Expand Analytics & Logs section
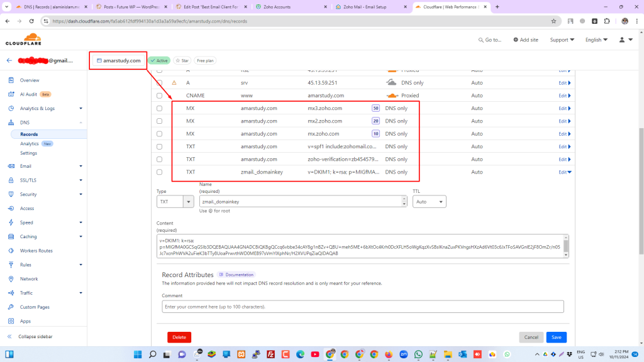The height and width of the screenshot is (362, 644). tap(81, 108)
